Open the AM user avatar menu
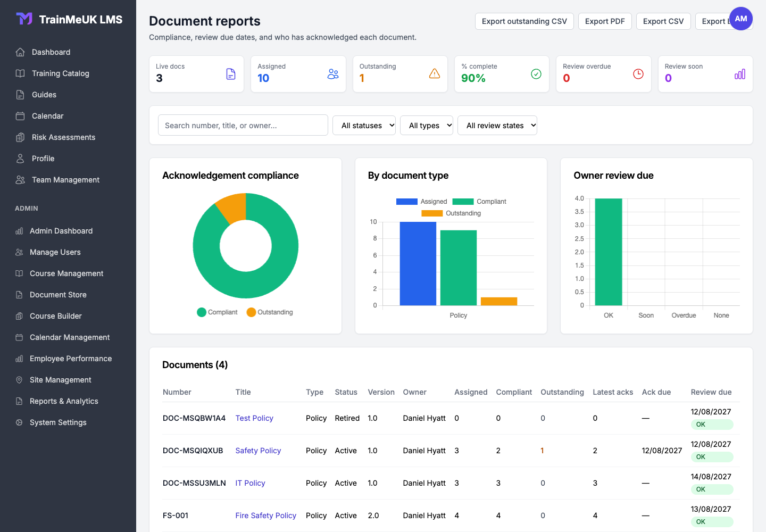Viewport: 766px width, 532px height. [x=741, y=19]
